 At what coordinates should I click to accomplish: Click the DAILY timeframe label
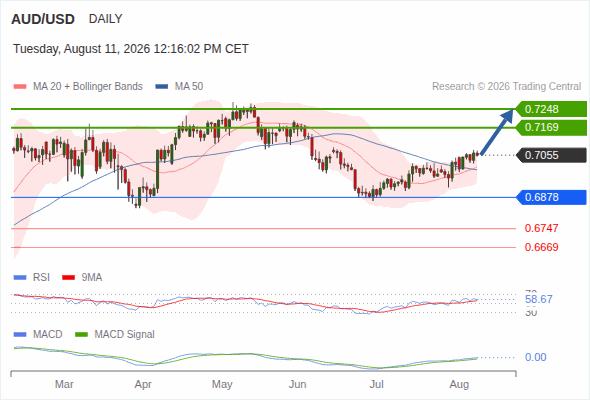click(105, 19)
